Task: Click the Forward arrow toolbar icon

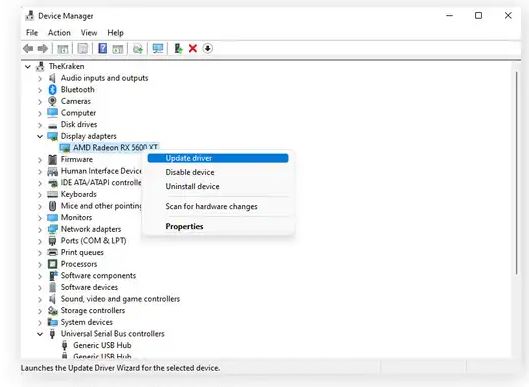Action: [43, 49]
